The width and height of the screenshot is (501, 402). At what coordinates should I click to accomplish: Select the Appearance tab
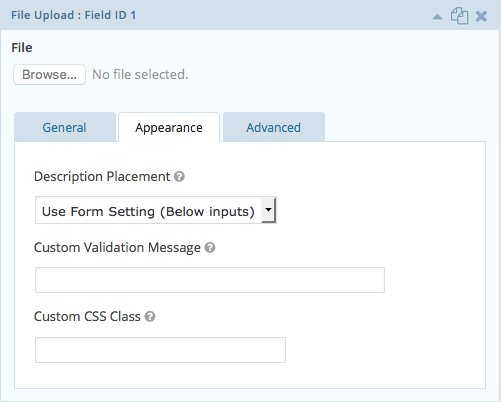tap(169, 128)
